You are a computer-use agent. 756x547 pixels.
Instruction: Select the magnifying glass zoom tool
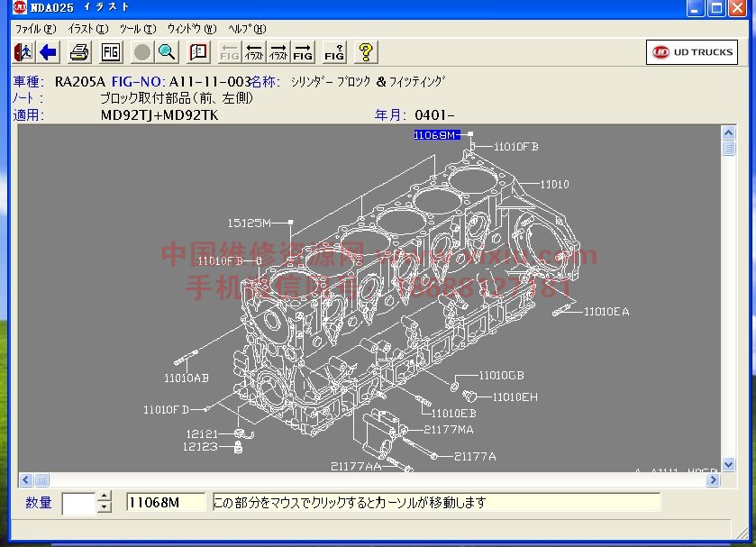coord(167,52)
